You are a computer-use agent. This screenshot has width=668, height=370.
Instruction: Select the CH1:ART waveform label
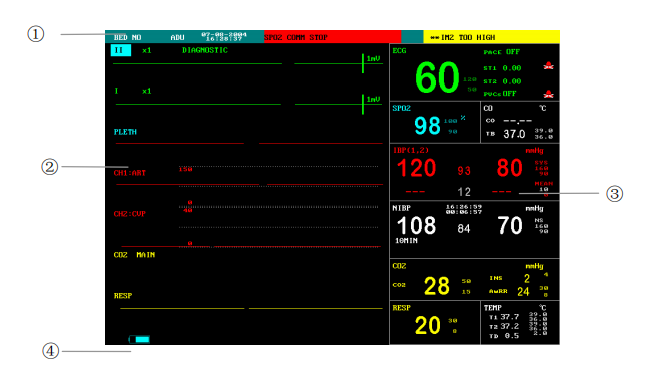pos(130,173)
